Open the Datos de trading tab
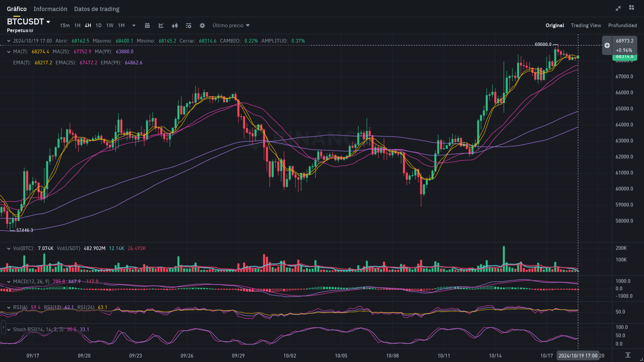The width and height of the screenshot is (644, 362). (x=97, y=9)
